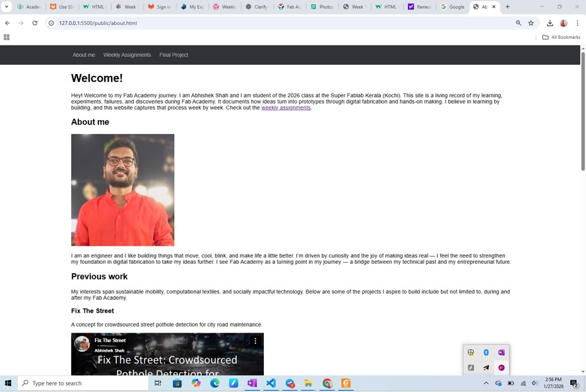Switch to the Fab Ac tab
Screen dimensions: 586x392
pos(290,7)
